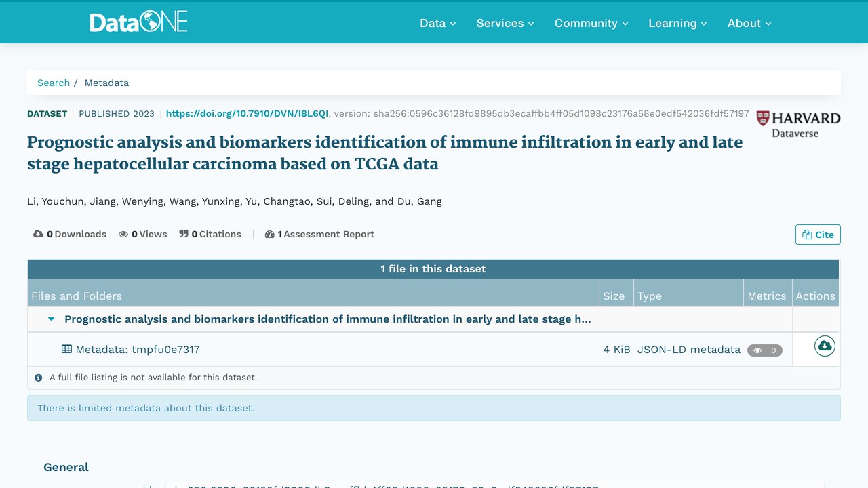Show the Learning menu options
Screen dimensions: 868x488
click(x=677, y=23)
